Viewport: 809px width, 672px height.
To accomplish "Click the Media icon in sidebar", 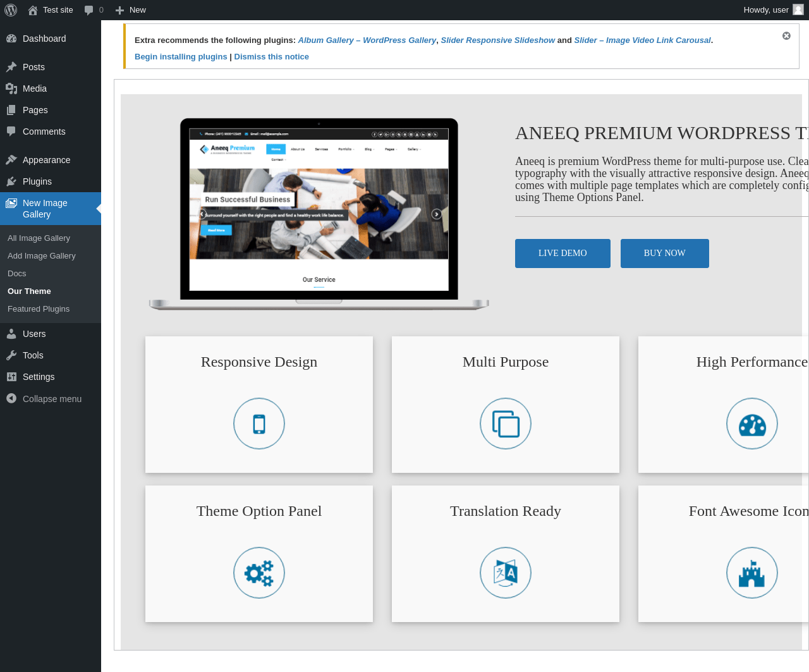I will pyautogui.click(x=11, y=89).
